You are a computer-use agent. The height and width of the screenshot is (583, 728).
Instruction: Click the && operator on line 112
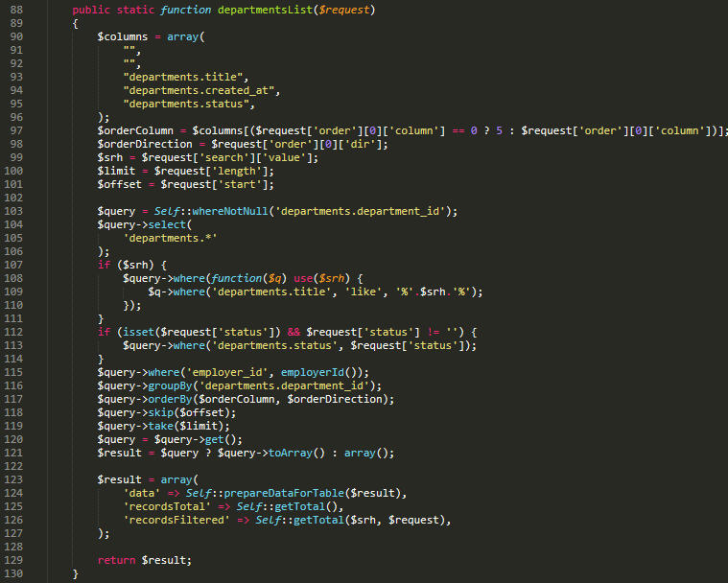[x=294, y=333]
